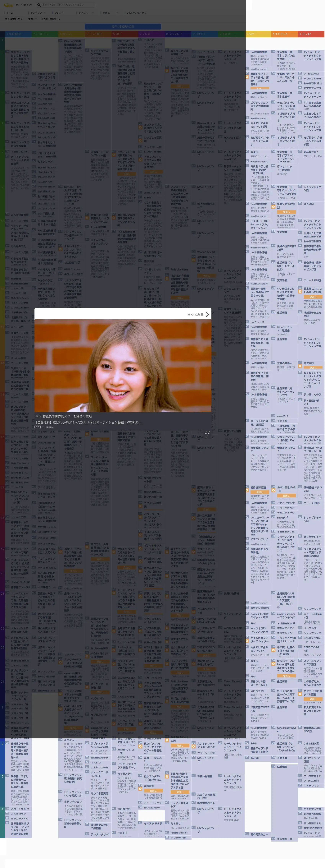Open the 2025年人気ドラマ menu item
The width and height of the screenshot is (325, 868).
coord(136,13)
